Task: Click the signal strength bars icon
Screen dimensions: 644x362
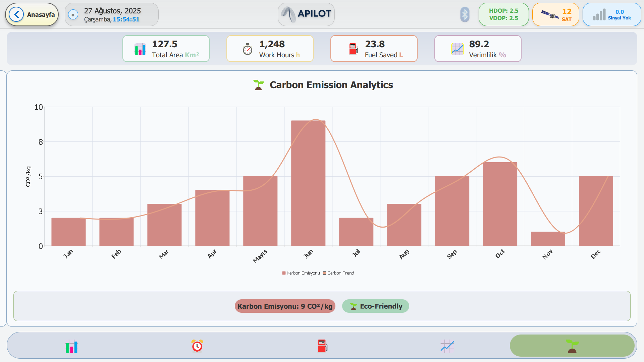Action: coord(599,14)
